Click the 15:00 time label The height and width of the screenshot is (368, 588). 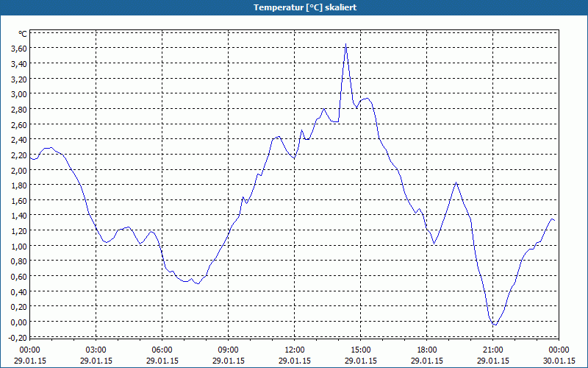(x=361, y=350)
